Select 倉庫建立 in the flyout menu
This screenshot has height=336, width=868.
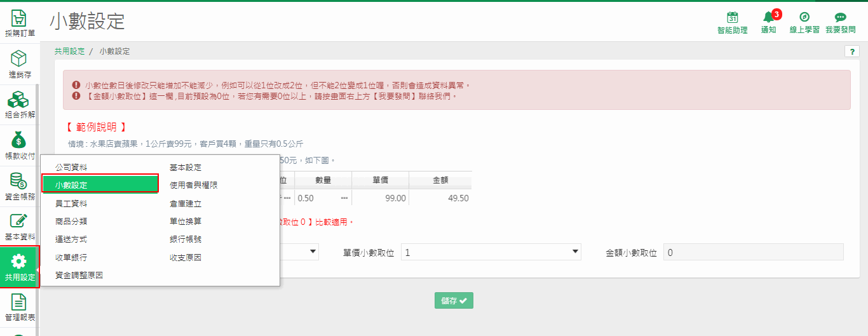click(x=186, y=203)
